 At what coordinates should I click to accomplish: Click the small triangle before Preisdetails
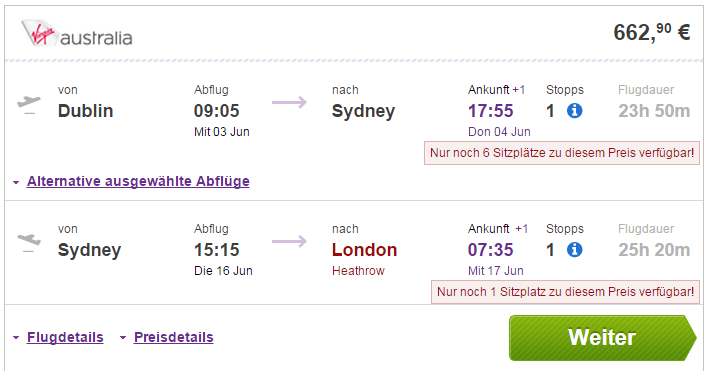(123, 338)
